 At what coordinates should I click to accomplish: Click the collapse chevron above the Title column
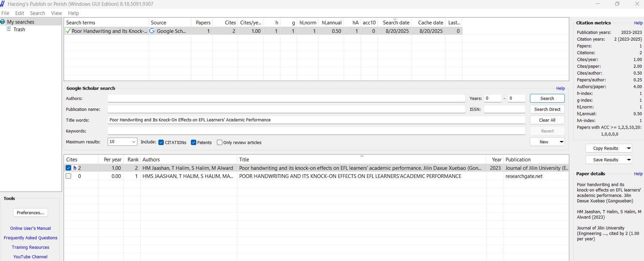click(x=362, y=156)
